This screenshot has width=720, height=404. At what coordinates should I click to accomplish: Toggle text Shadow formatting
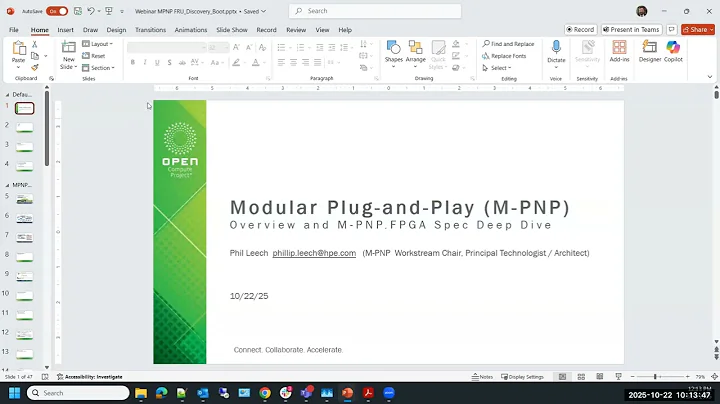(x=169, y=62)
